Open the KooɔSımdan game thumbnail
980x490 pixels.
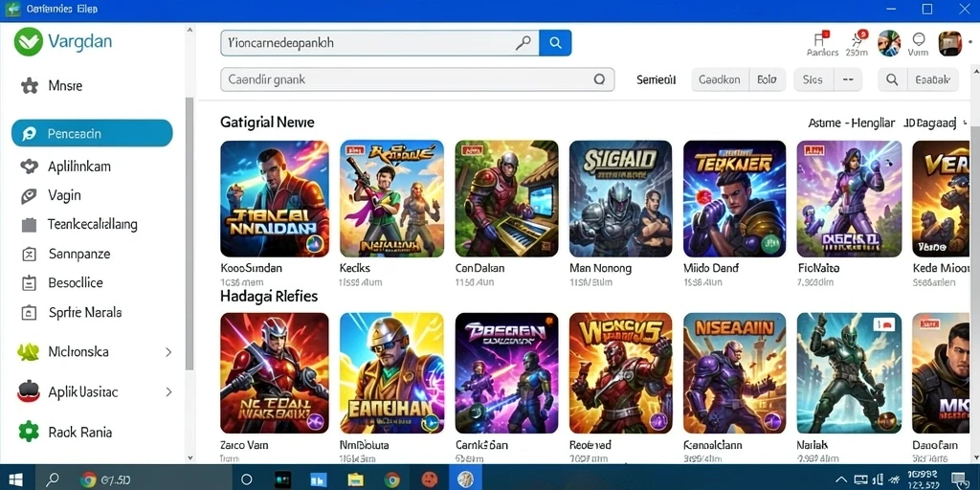point(275,199)
